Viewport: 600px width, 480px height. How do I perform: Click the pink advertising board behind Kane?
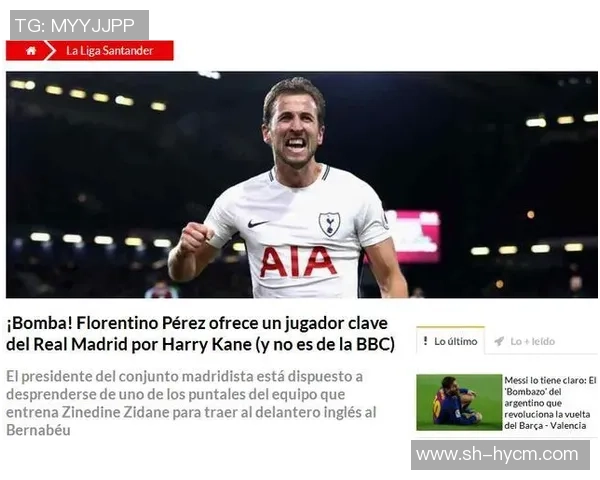[413, 237]
